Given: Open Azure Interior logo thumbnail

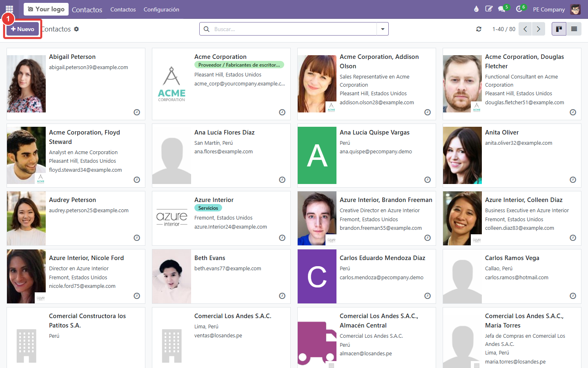Looking at the screenshot, I should tap(171, 218).
